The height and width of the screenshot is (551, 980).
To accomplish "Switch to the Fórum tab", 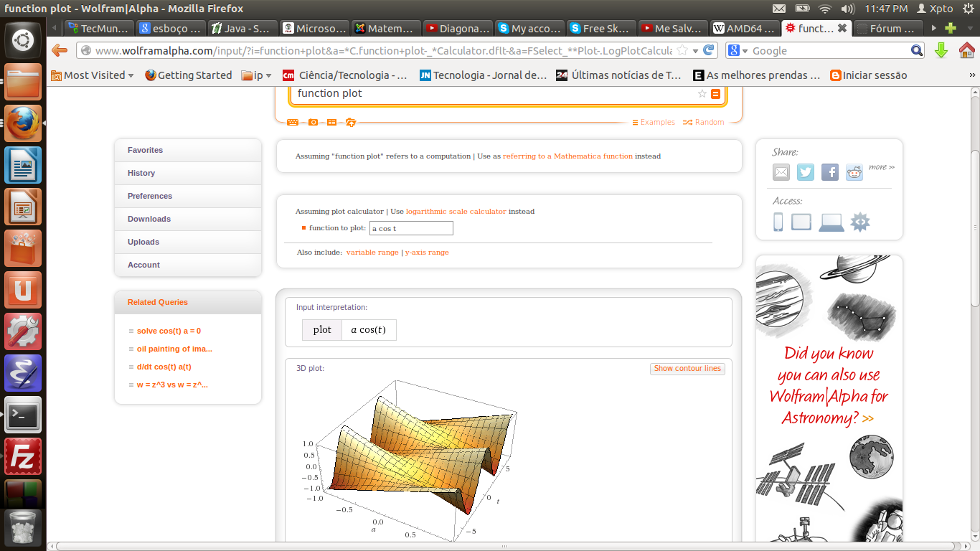I will click(x=888, y=29).
